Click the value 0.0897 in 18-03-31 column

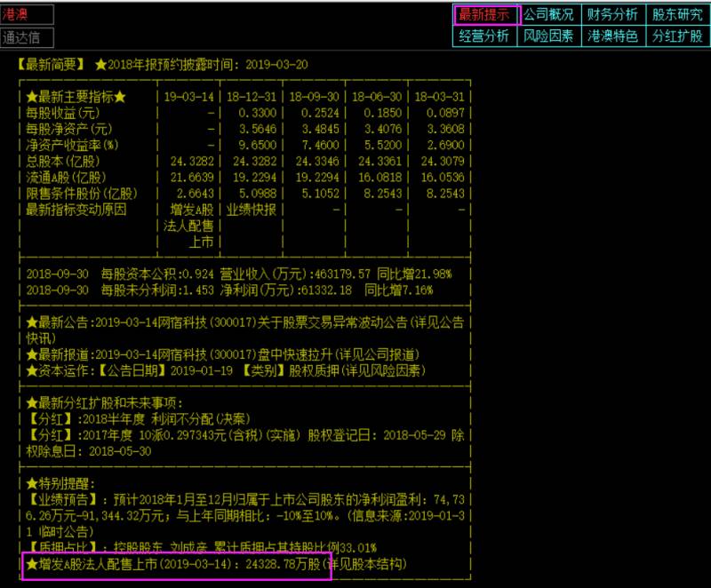click(445, 113)
